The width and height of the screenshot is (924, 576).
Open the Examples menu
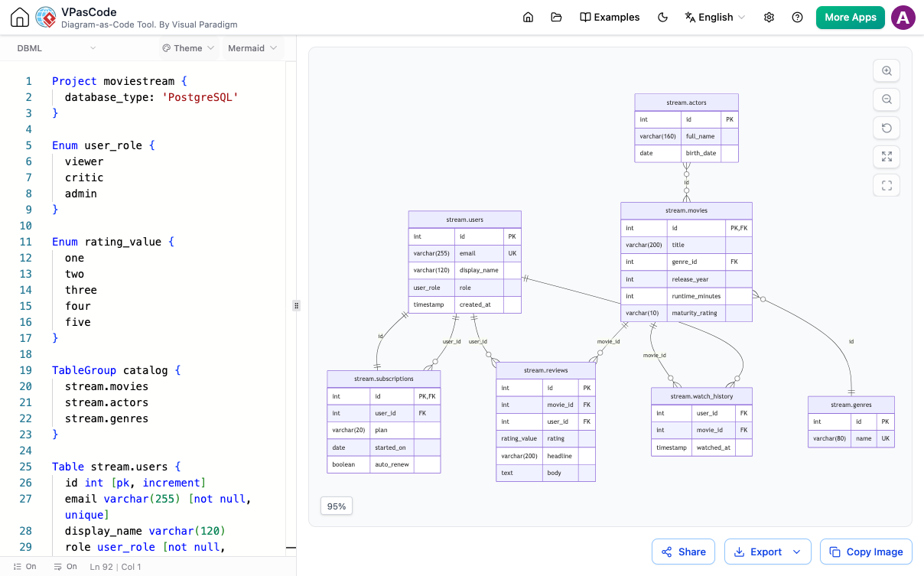click(x=610, y=18)
